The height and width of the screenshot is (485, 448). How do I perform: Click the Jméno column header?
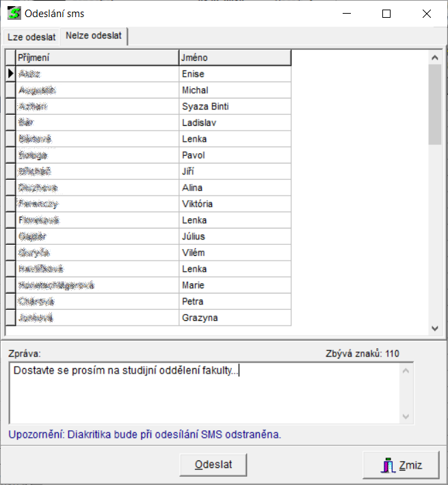tap(235, 57)
